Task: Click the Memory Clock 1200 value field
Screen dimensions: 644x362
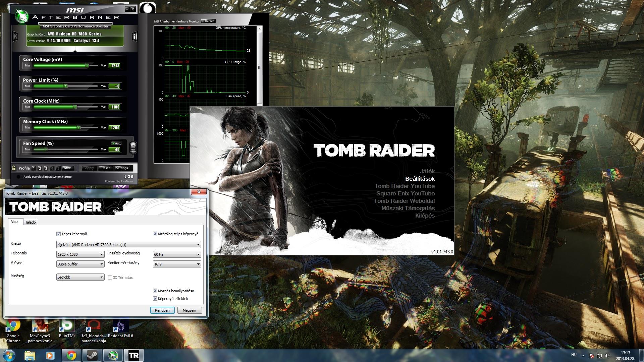Action: tap(115, 128)
